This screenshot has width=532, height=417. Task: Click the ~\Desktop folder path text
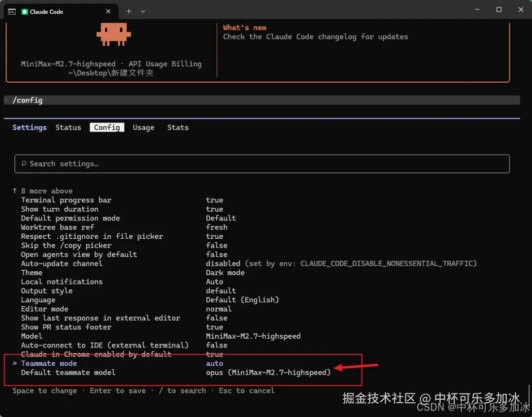tap(111, 73)
